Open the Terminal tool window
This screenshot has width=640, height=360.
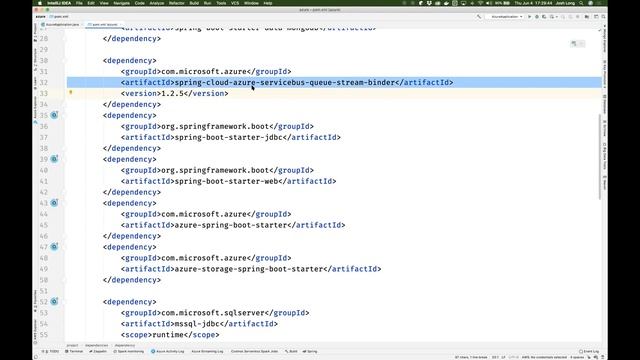[74, 351]
